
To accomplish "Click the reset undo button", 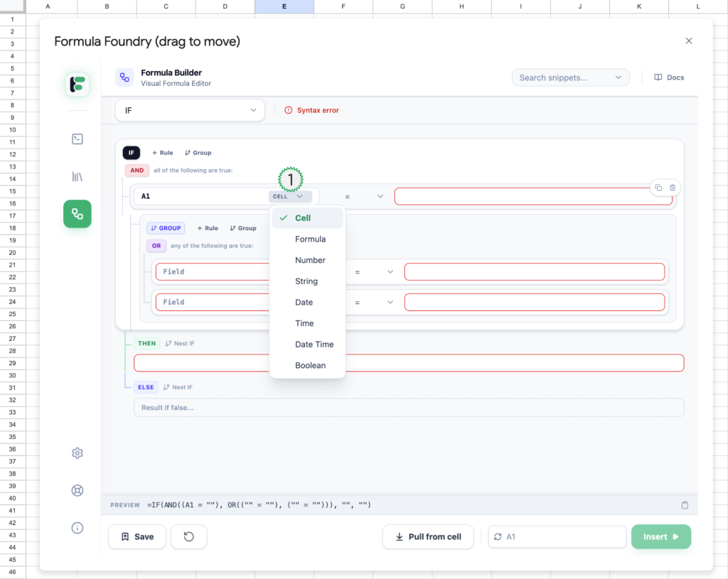I will (189, 537).
